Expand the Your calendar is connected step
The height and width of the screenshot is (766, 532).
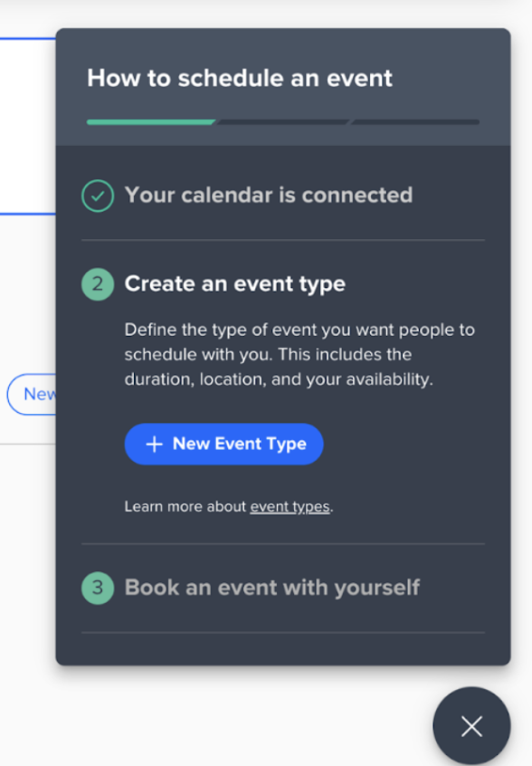270,195
